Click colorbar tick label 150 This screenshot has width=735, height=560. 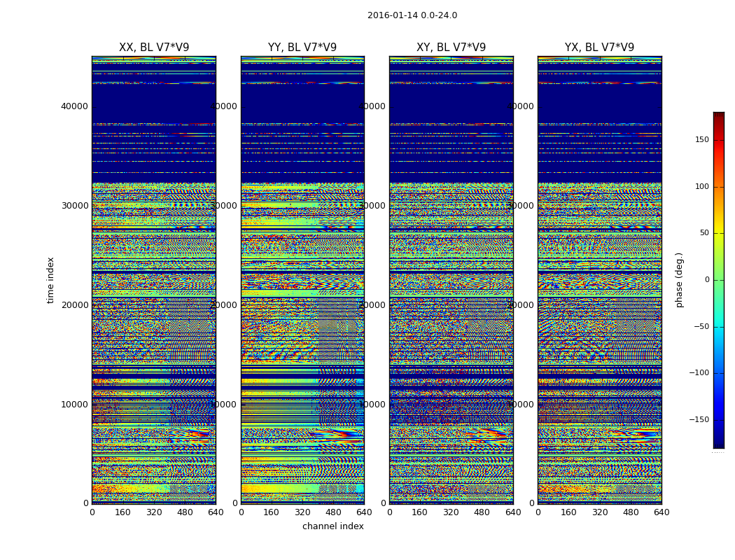coord(702,140)
